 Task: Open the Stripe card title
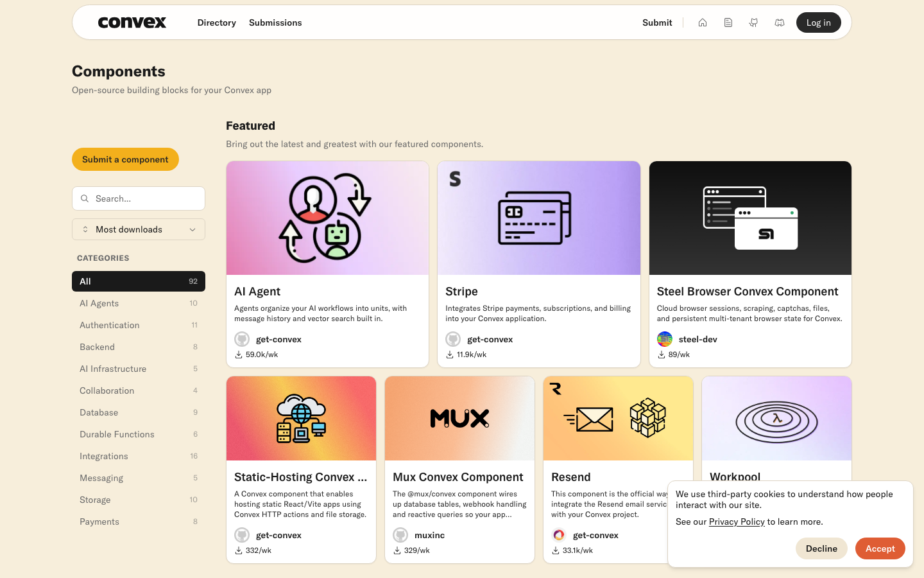pos(461,292)
